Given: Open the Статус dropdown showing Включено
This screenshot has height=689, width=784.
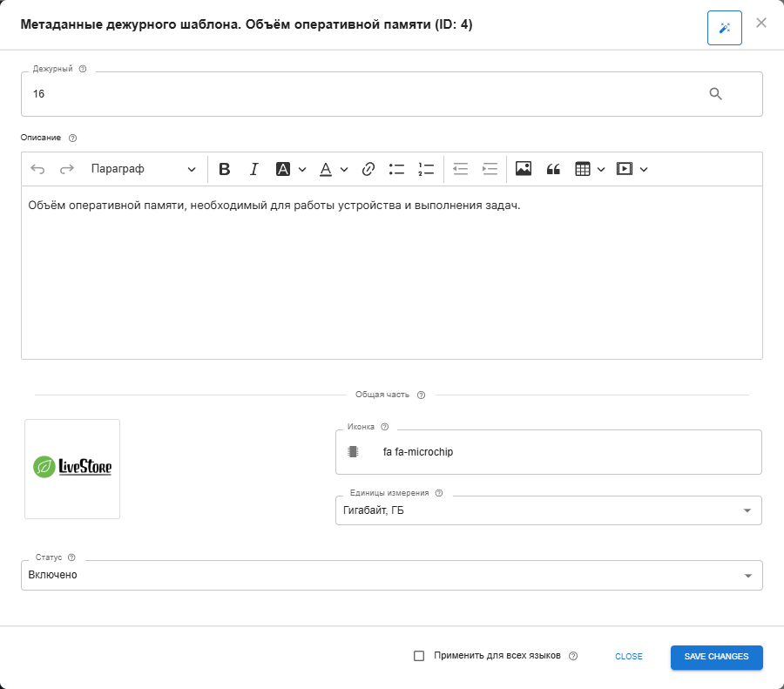Looking at the screenshot, I should [747, 575].
